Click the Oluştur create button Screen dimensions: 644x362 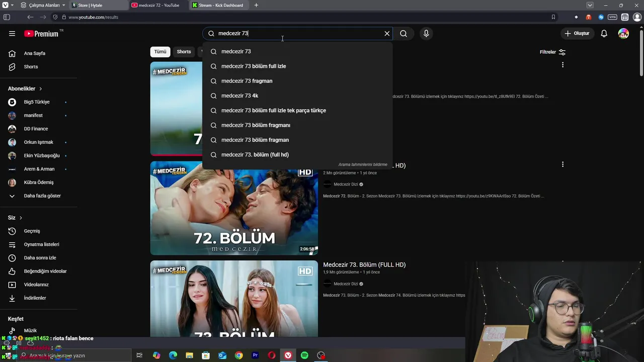[578, 34]
